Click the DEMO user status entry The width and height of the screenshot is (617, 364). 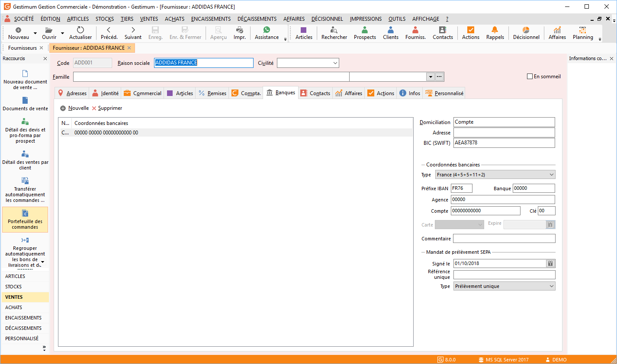click(x=556, y=360)
